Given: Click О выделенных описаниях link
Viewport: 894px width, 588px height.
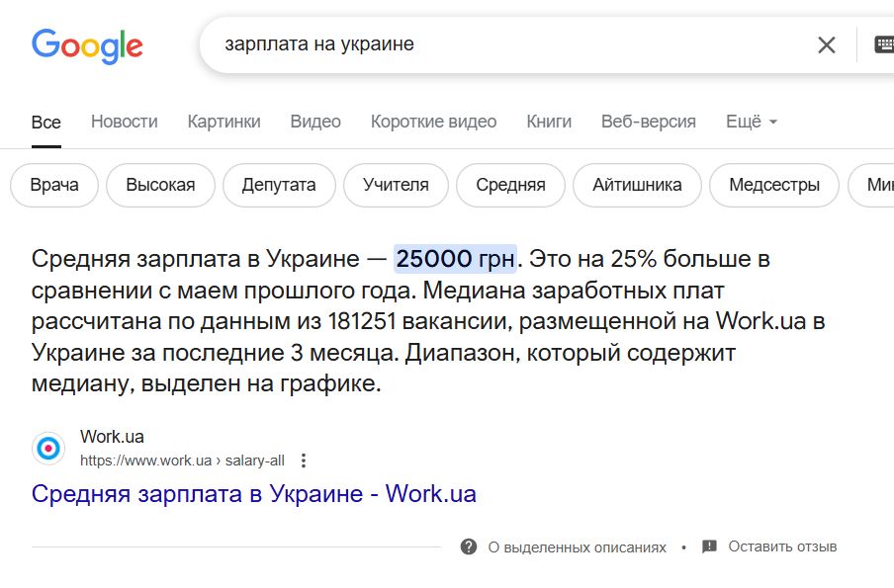Looking at the screenshot, I should (577, 547).
